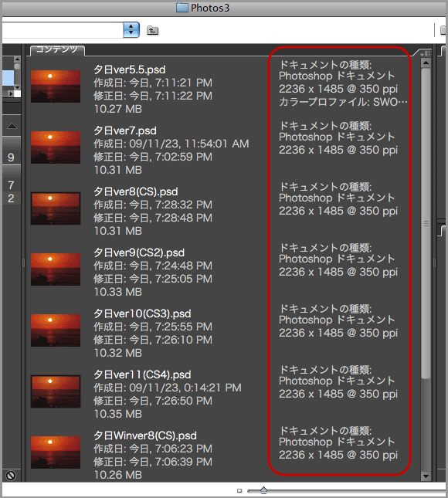Image resolution: width=448 pixels, height=498 pixels.
Task: Select thumbnail of 夕日Winver8(CS).psd
Action: [x=56, y=452]
